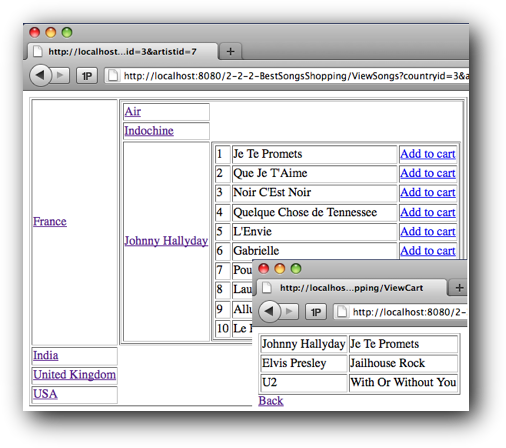Select the song title Gabrielle
This screenshot has height=448, width=506.
coord(256,251)
